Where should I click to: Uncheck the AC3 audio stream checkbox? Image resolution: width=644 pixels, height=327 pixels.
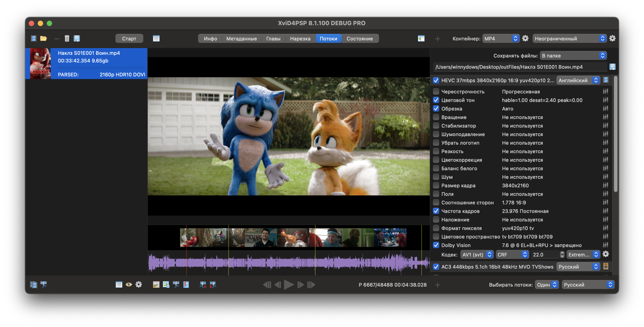coord(436,267)
